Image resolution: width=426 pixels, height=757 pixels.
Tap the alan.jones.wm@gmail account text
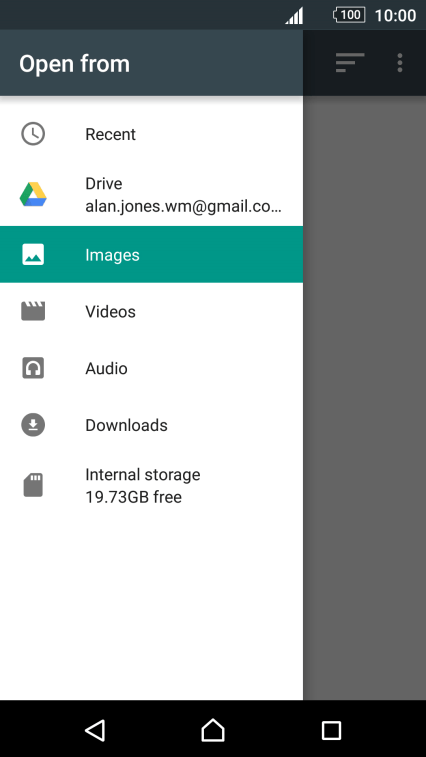pyautogui.click(x=184, y=207)
